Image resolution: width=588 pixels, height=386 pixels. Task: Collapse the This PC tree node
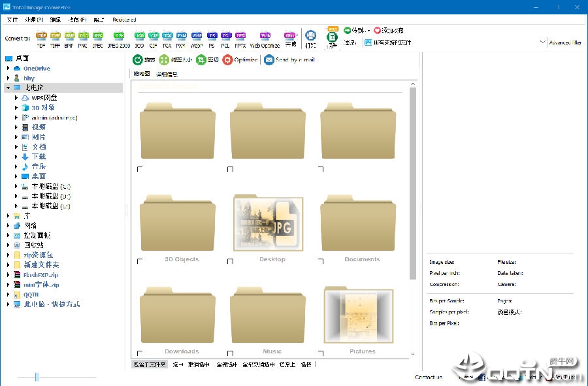8,88
